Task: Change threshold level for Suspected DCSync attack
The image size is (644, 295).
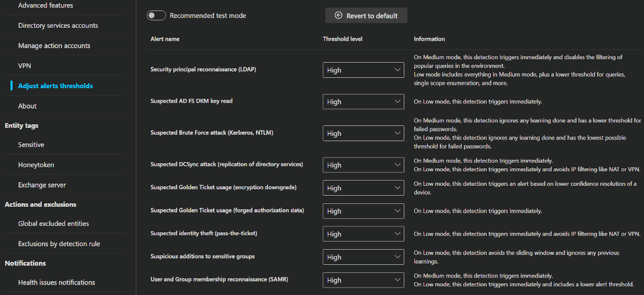Action: coord(363,165)
